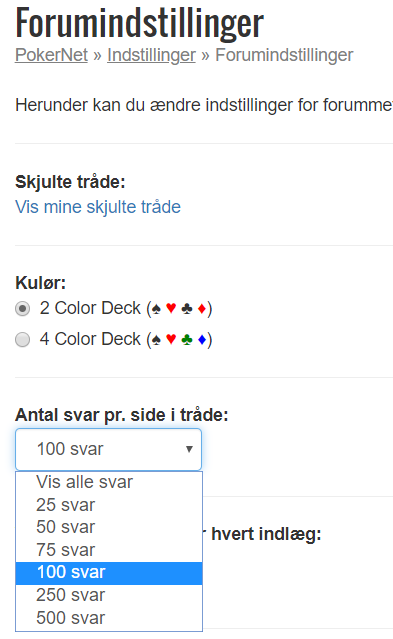393x639 pixels.
Task: Choose 25 svar from the list
Action: pos(109,505)
